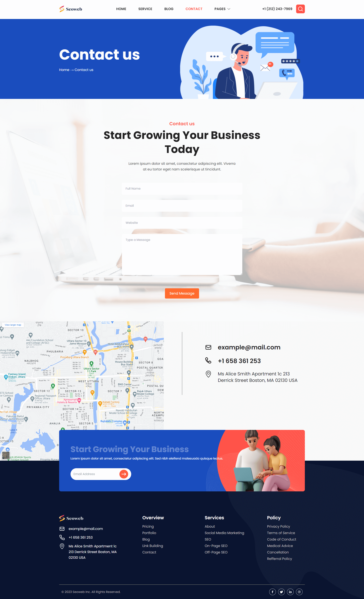This screenshot has width=364, height=599.
Task: Select the Home menu item in navbar
Action: [x=121, y=9]
